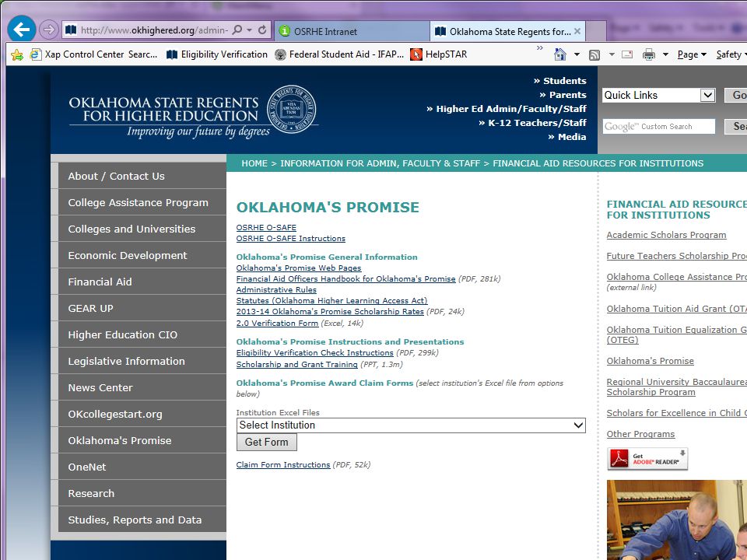The width and height of the screenshot is (747, 560).
Task: Open Financial Aid Officers Handbook PDF link
Action: (x=345, y=279)
